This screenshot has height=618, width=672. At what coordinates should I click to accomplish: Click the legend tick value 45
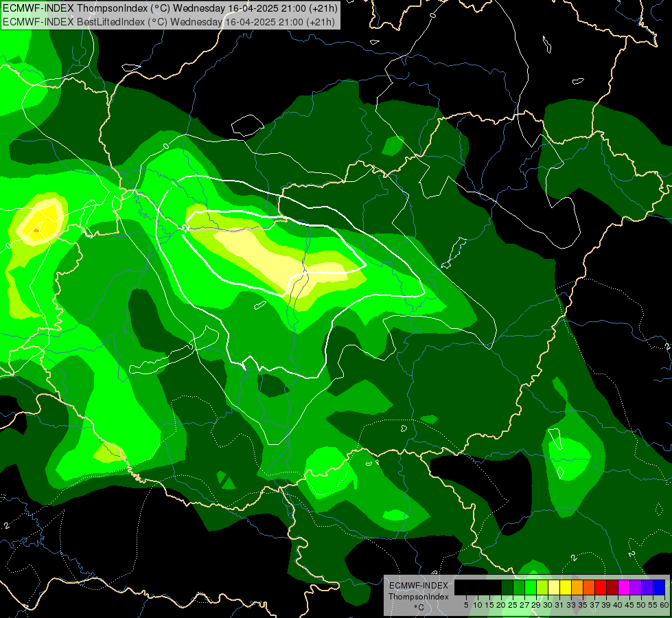tap(629, 605)
